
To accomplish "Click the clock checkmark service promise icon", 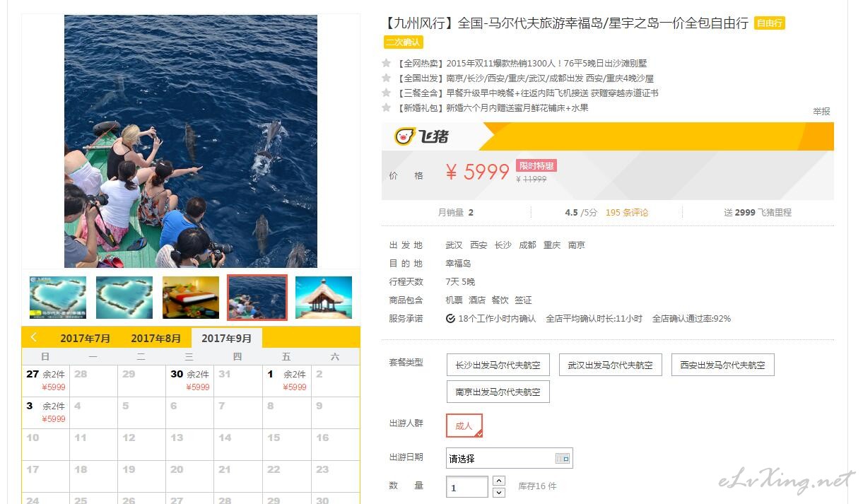I will pyautogui.click(x=451, y=319).
